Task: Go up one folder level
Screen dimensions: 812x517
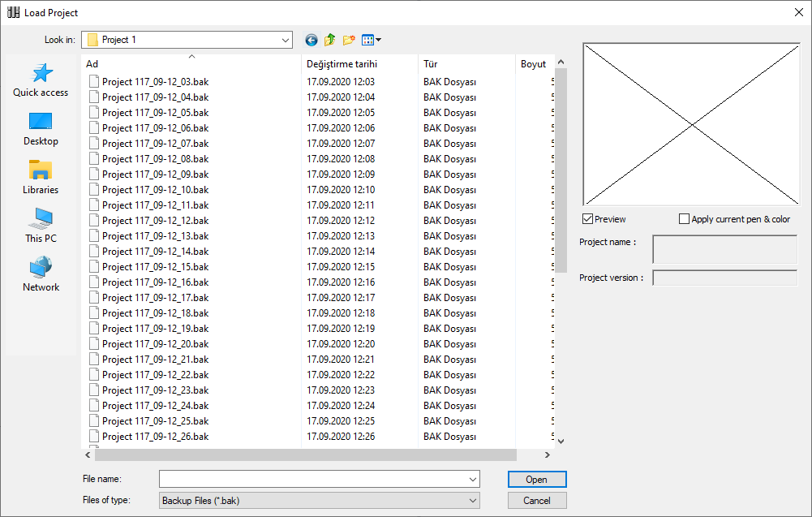Action: tap(330, 40)
